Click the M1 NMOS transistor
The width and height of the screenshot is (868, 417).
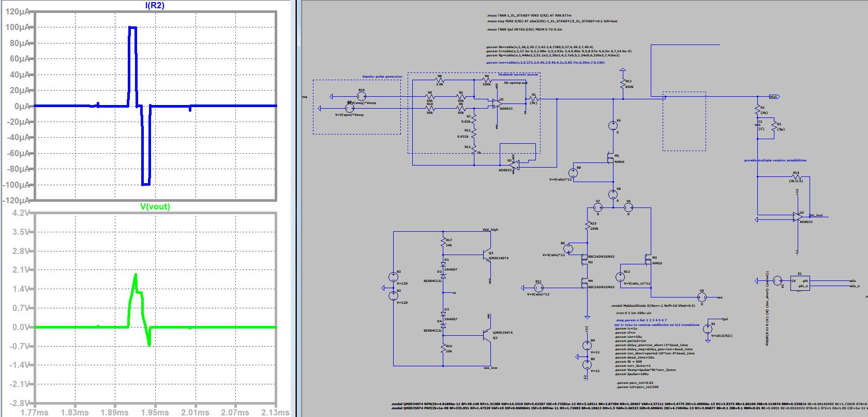[611, 159]
